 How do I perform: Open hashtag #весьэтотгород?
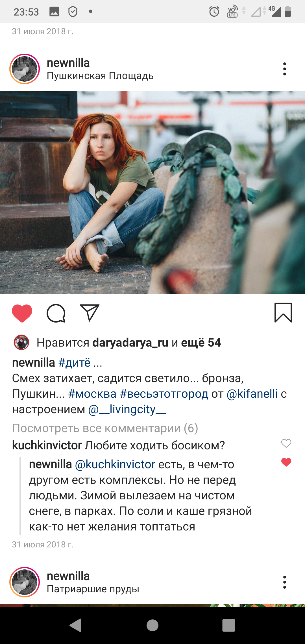click(164, 394)
